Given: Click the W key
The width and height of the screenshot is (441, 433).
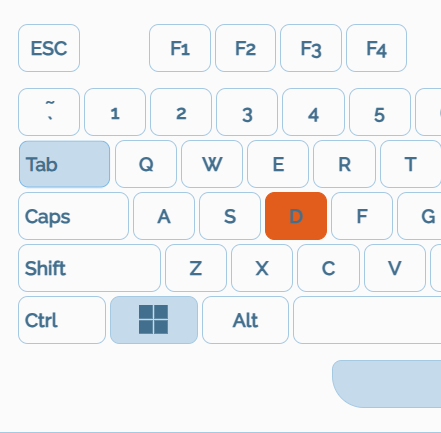Looking at the screenshot, I should tap(212, 164).
